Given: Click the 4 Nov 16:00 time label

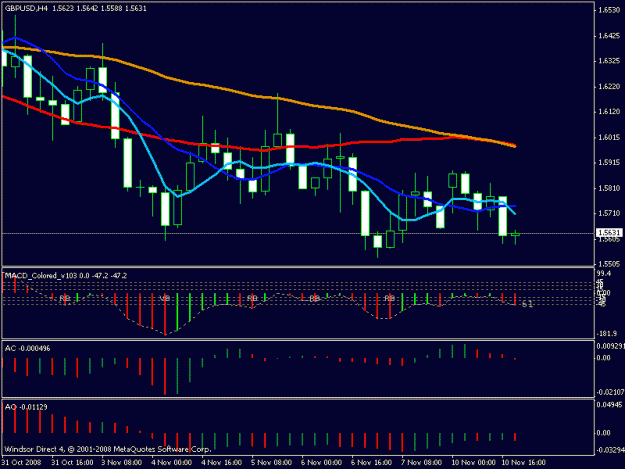Looking at the screenshot, I should click(221, 462).
